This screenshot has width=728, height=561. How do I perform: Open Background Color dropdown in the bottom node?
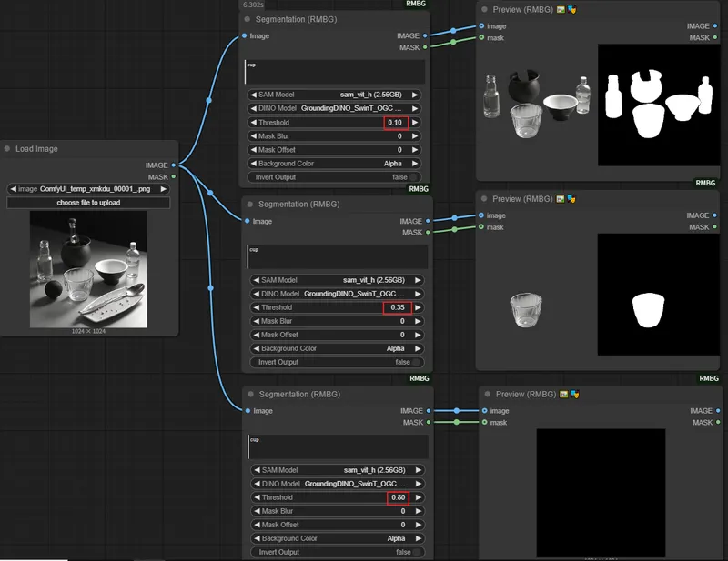tap(335, 538)
